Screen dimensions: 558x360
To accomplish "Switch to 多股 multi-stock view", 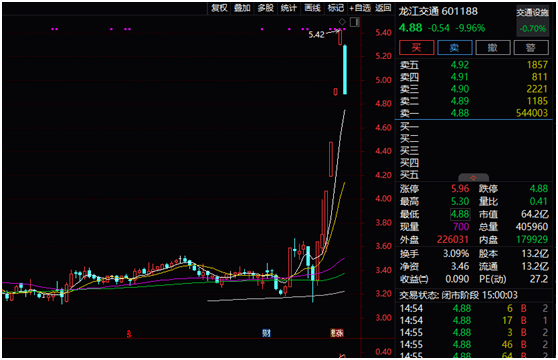I will (x=265, y=8).
